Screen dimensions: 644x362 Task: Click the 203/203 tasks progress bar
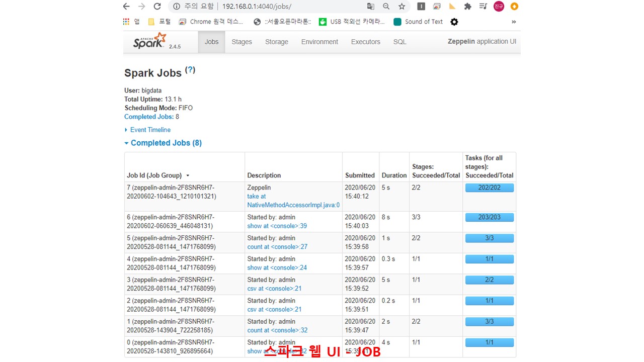pos(490,217)
